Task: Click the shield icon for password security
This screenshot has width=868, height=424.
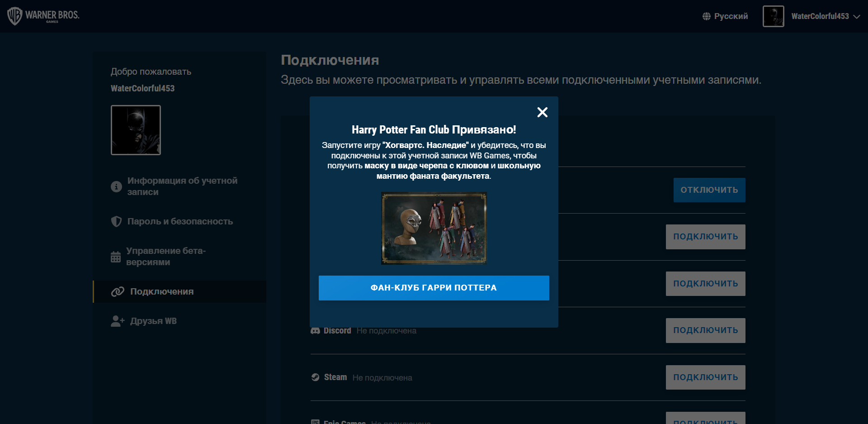Action: click(x=116, y=221)
